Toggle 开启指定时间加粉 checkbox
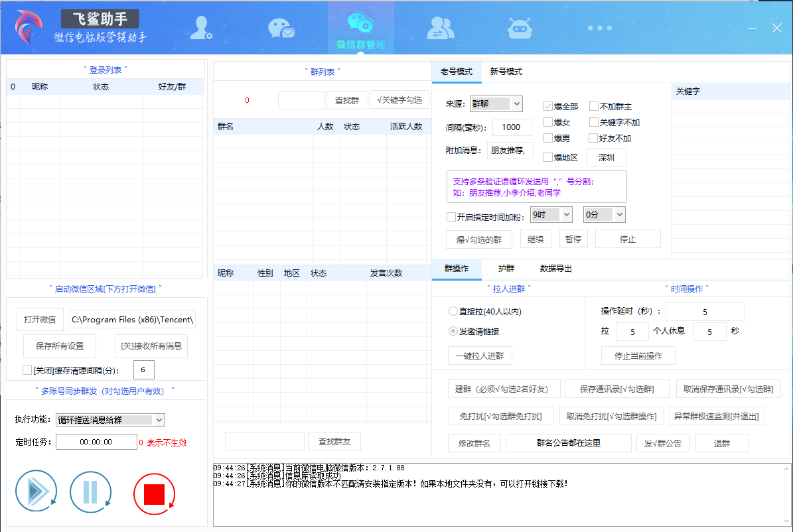The width and height of the screenshot is (793, 532). [x=451, y=217]
